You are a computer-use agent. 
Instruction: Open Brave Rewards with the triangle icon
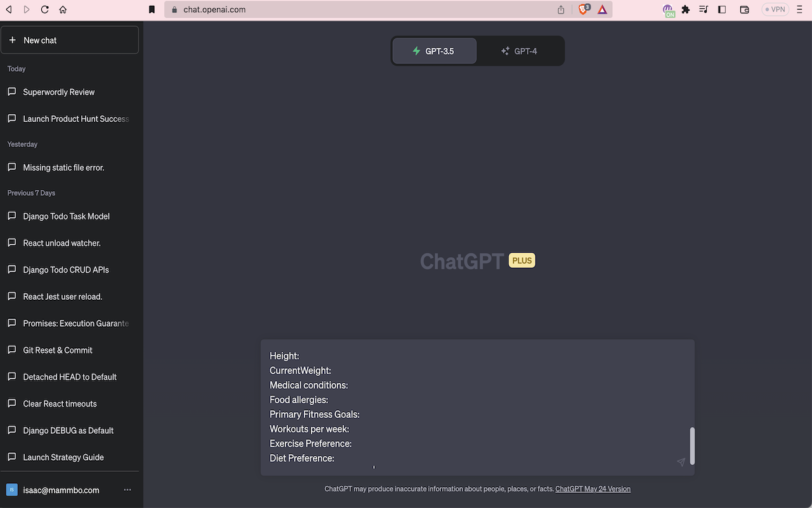(601, 9)
